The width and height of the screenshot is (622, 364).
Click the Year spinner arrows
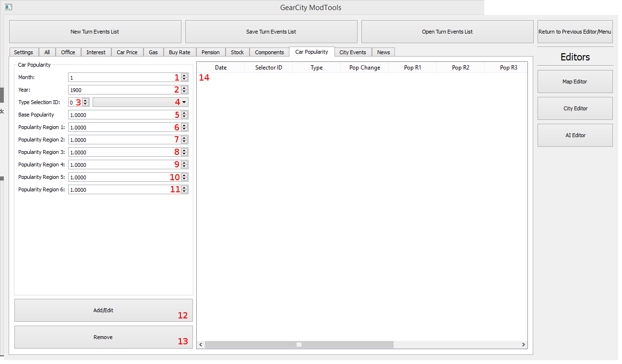[x=184, y=90]
